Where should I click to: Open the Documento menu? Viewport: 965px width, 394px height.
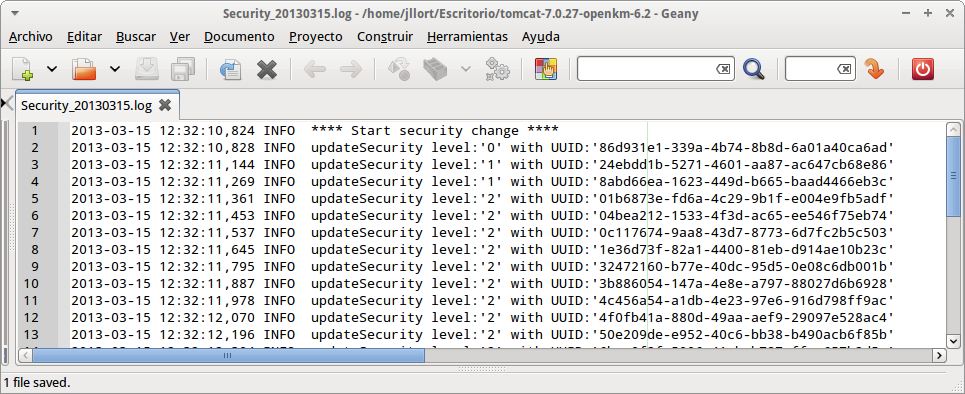click(x=239, y=37)
